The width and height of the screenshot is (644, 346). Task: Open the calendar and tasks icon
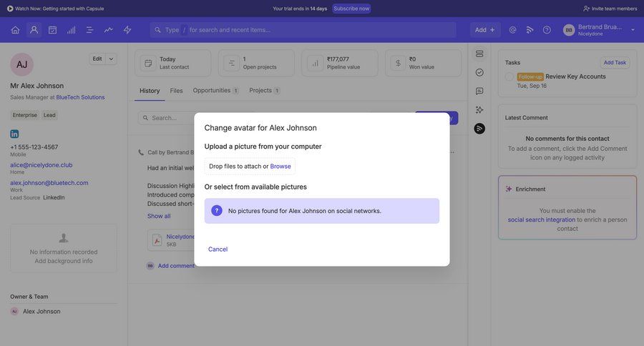pos(52,30)
